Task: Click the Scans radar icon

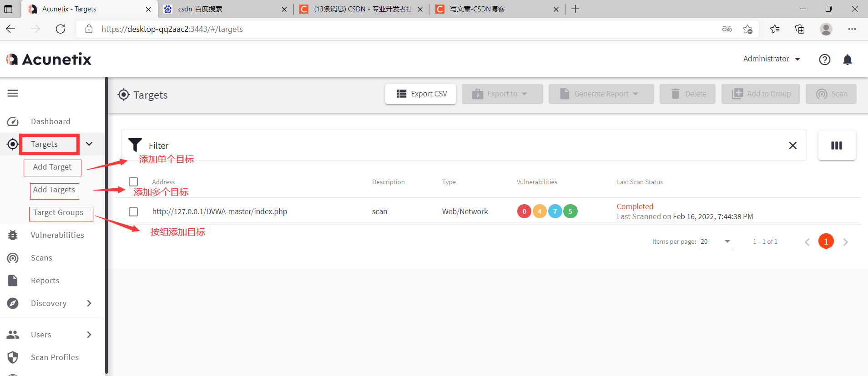Action: point(13,258)
